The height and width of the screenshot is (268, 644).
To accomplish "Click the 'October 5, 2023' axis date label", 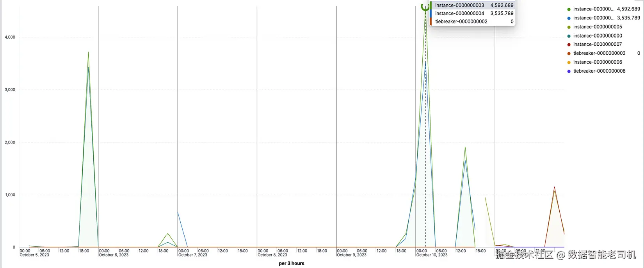I will pyautogui.click(x=34, y=255).
